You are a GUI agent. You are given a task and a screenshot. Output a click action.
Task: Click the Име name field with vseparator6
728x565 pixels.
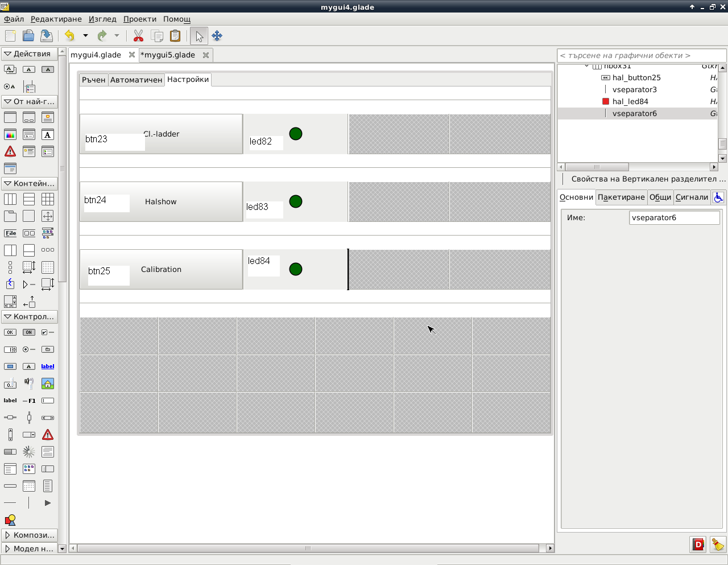point(675,218)
